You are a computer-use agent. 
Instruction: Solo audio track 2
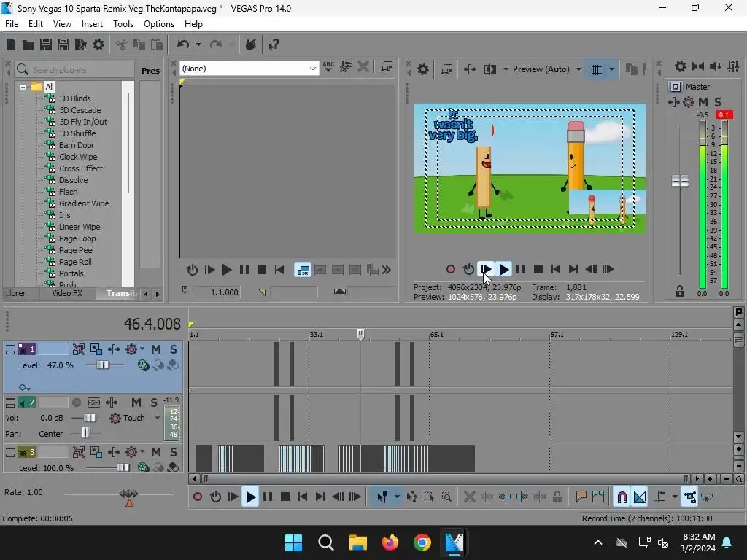[x=154, y=402]
